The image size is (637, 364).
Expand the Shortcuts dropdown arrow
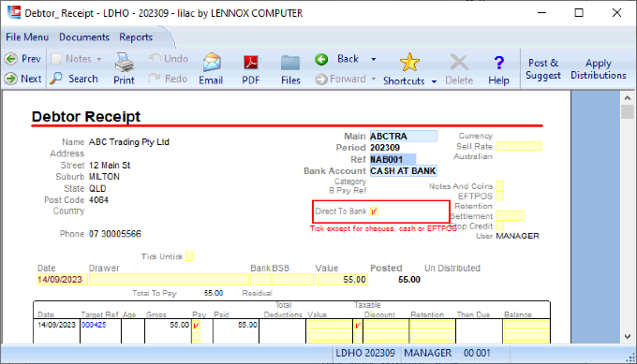coord(434,81)
